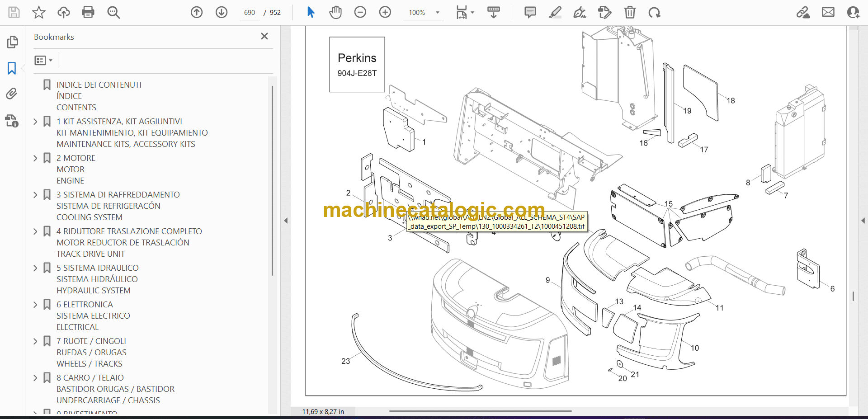Viewport: 868px width, 419px height.
Task: Click the zoom in plus button
Action: coord(385,12)
